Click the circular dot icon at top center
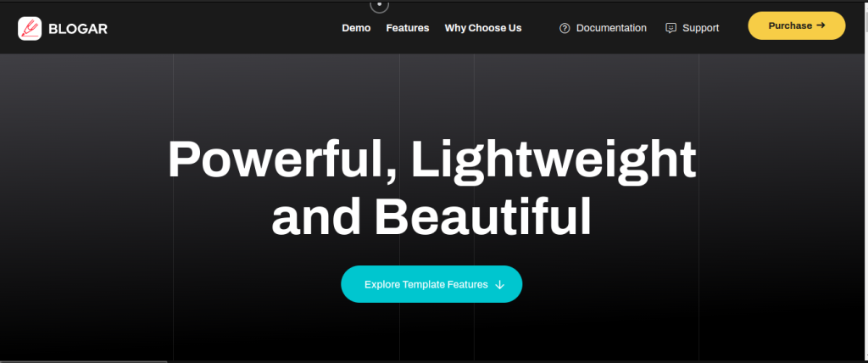 point(379,4)
